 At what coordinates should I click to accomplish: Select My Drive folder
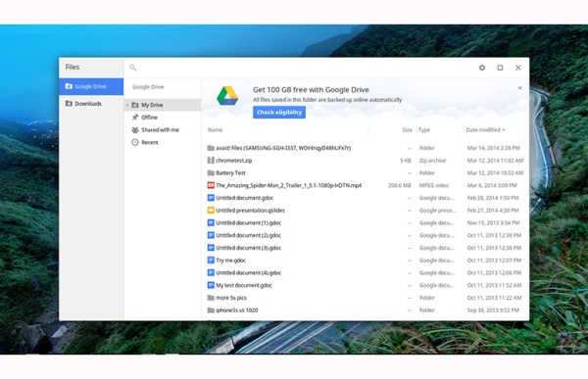point(163,105)
